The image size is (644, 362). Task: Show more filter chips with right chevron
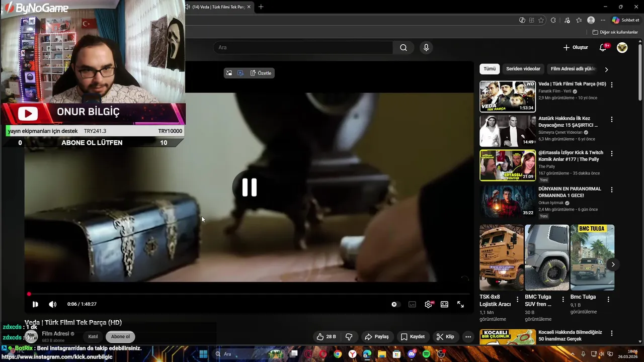[x=606, y=69]
